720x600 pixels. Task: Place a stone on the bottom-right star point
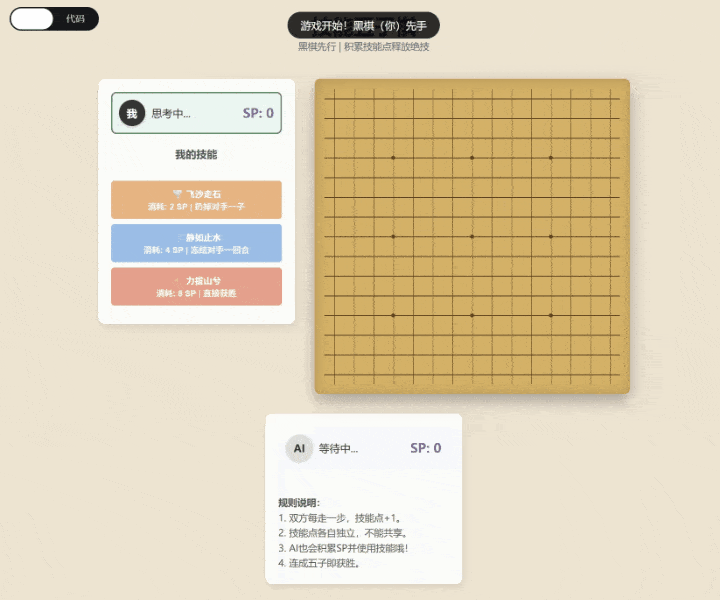point(551,315)
